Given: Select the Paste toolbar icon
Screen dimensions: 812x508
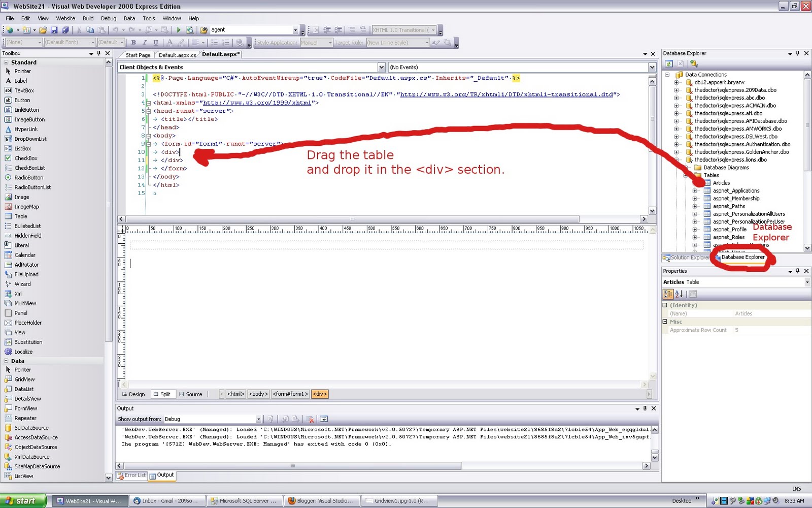Looking at the screenshot, I should [102, 30].
